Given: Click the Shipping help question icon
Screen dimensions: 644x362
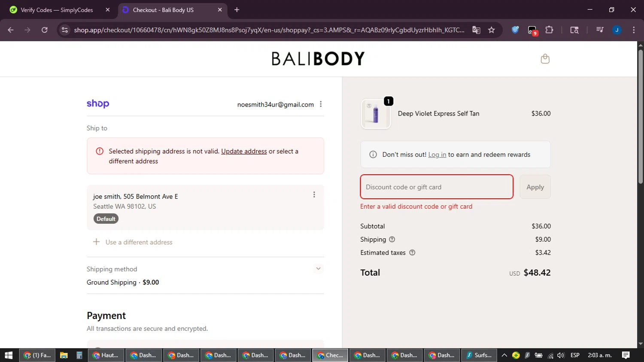Looking at the screenshot, I should pyautogui.click(x=392, y=239).
